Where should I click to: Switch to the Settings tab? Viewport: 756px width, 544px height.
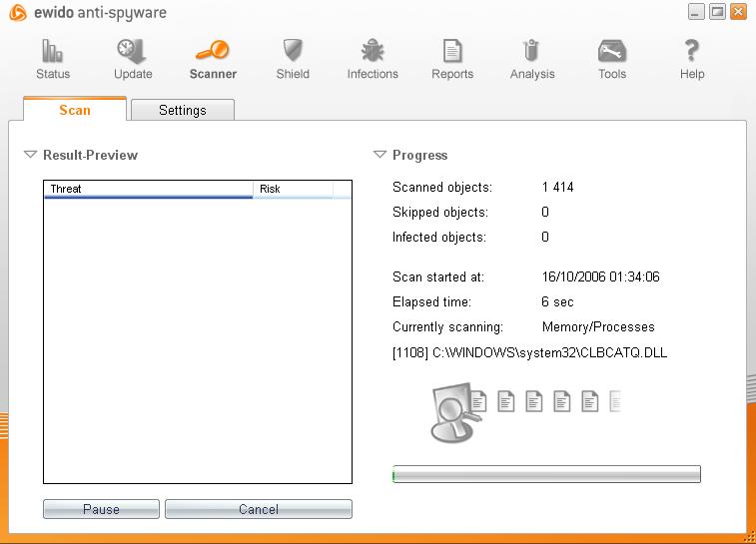tap(183, 110)
